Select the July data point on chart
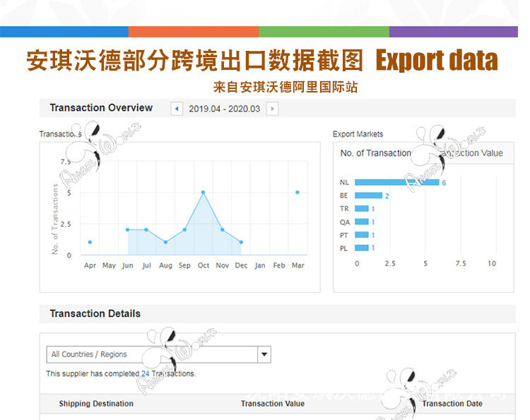This screenshot has width=530, height=420. click(x=146, y=229)
